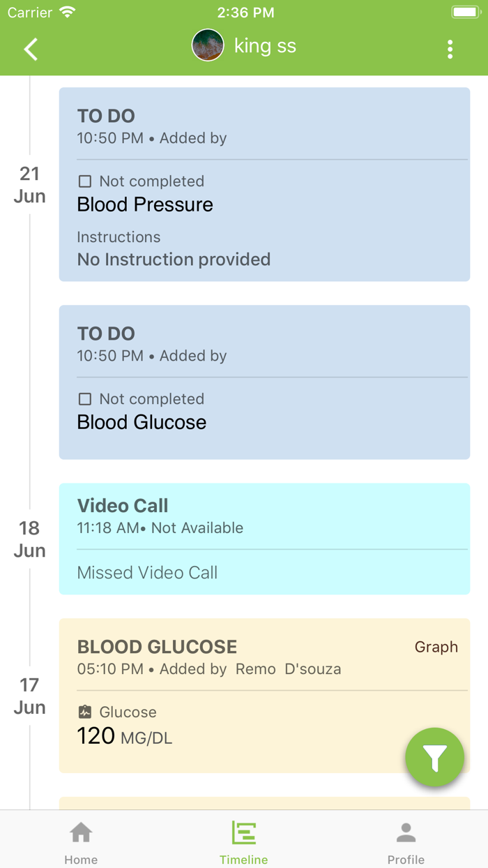Open the Graph link for Blood Glucose
The width and height of the screenshot is (488, 868).
click(436, 647)
